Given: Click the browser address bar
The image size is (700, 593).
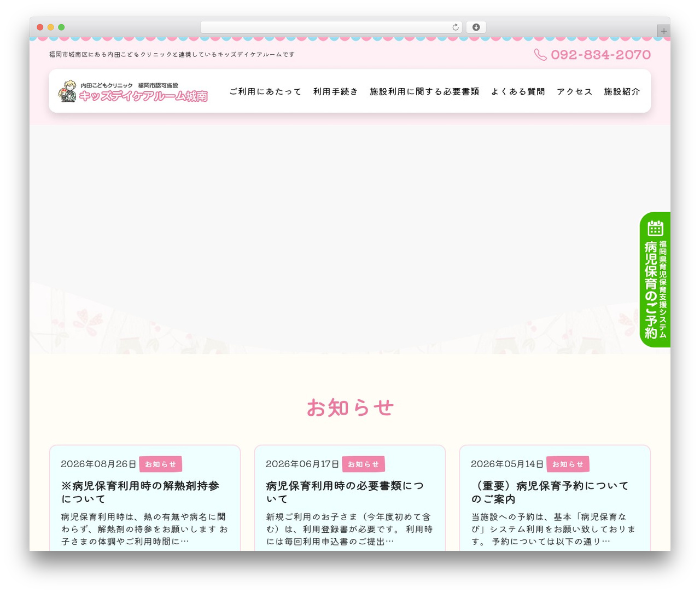Looking at the screenshot, I should [331, 27].
